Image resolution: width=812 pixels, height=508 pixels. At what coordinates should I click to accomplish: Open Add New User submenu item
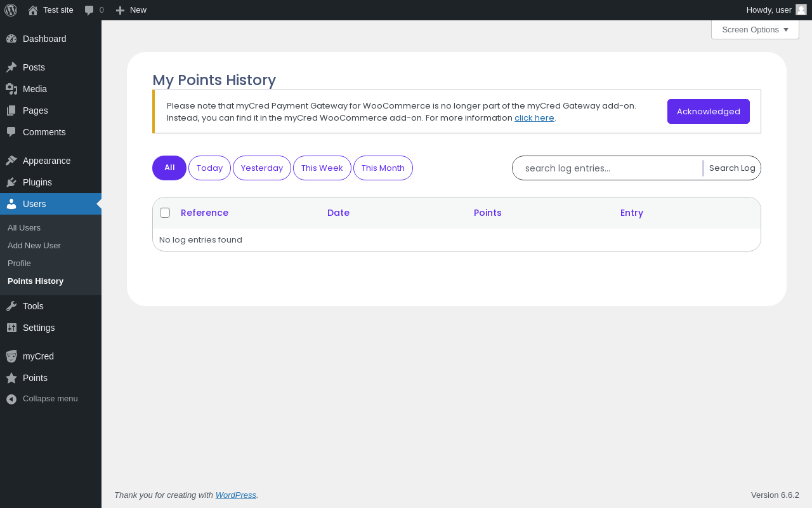click(x=34, y=246)
